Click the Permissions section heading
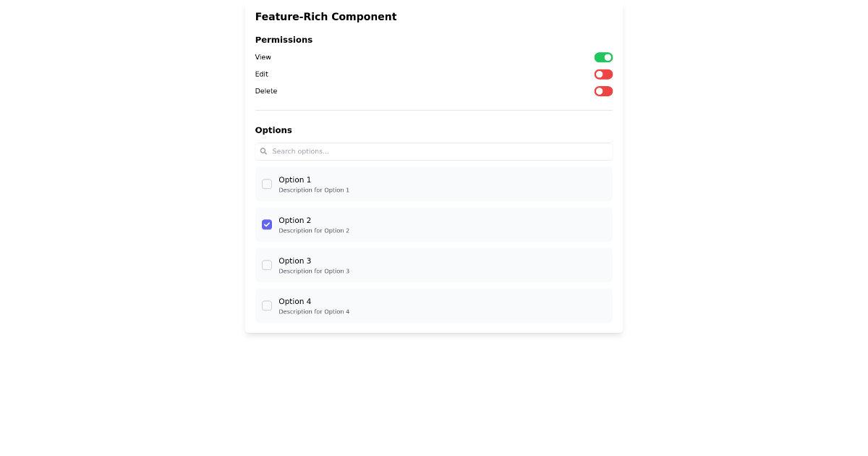 coord(284,40)
